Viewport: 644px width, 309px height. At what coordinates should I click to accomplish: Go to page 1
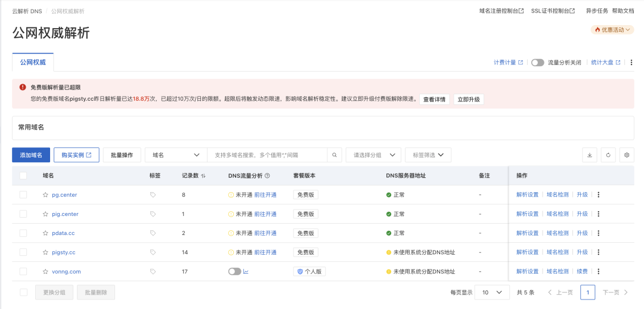[588, 292]
